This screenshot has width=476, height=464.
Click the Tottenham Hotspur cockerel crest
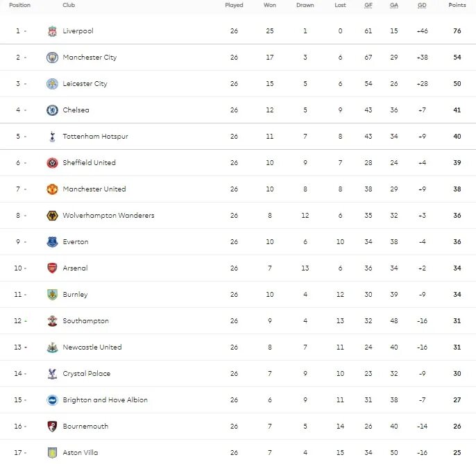click(52, 137)
